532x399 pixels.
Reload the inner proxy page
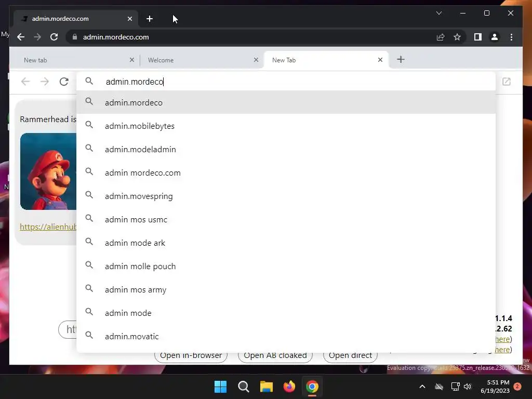click(x=64, y=82)
